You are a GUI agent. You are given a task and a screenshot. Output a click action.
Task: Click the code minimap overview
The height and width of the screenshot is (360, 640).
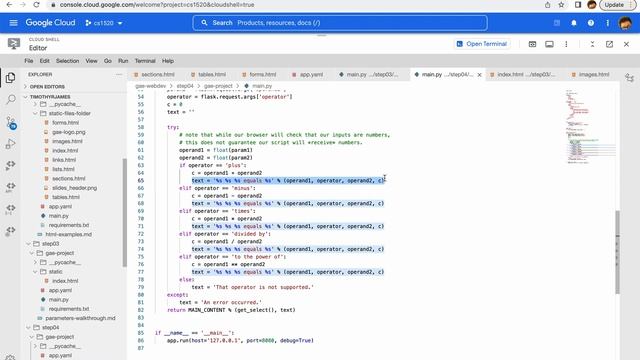[x=590, y=127]
